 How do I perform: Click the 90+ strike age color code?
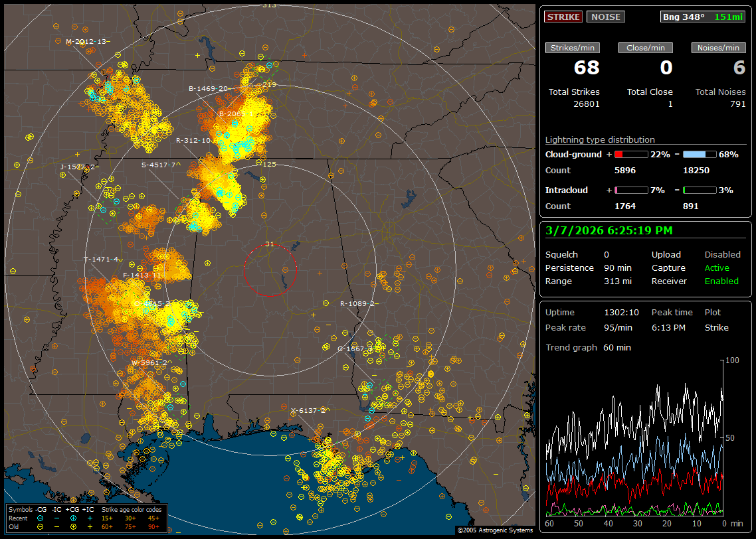click(153, 526)
